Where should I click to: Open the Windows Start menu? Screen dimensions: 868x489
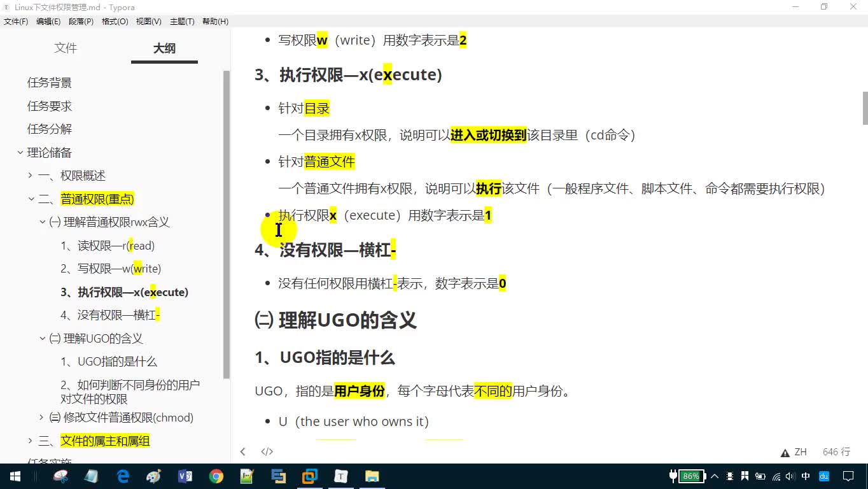[x=15, y=476]
